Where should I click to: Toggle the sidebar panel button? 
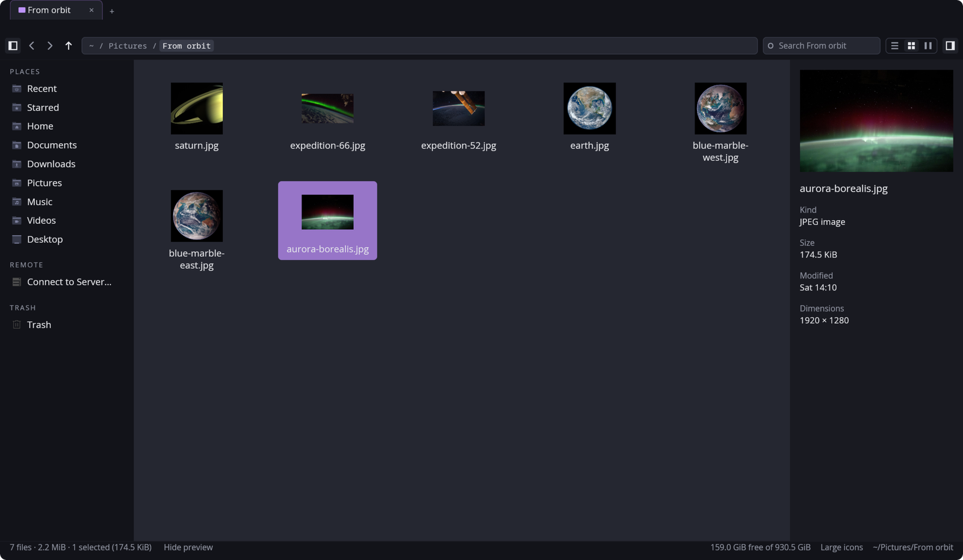tap(13, 46)
